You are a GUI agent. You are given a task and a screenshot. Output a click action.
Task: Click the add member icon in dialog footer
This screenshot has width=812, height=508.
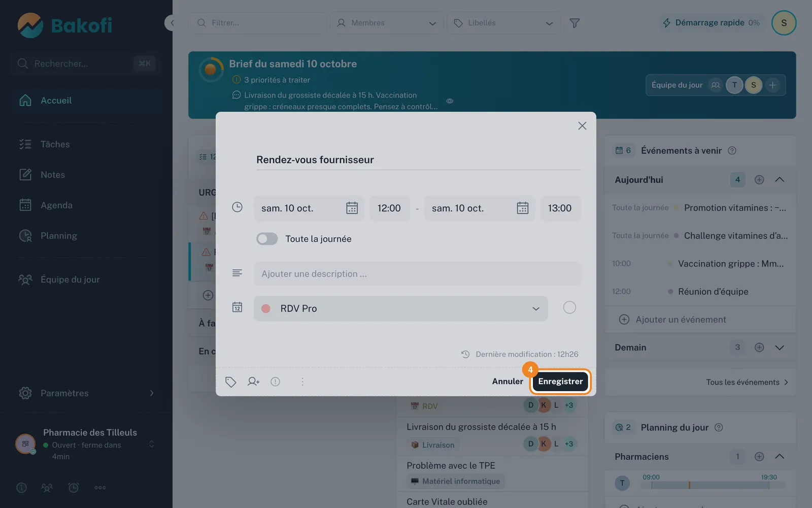coord(253,382)
